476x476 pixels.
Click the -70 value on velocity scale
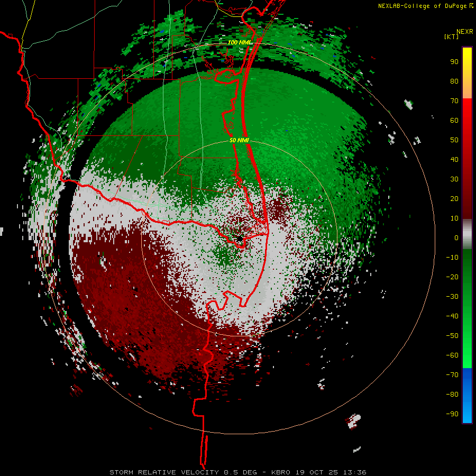(452, 375)
